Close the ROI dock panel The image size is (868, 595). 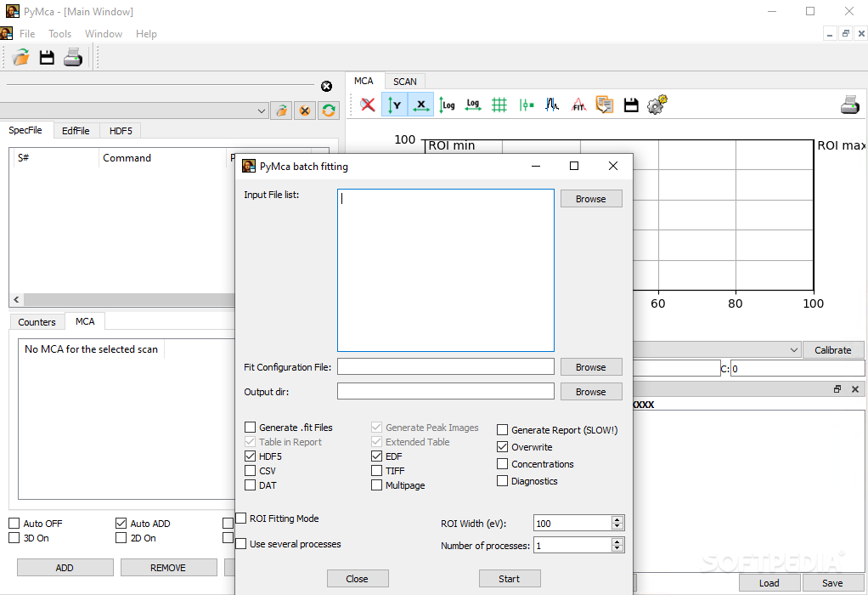coord(855,389)
